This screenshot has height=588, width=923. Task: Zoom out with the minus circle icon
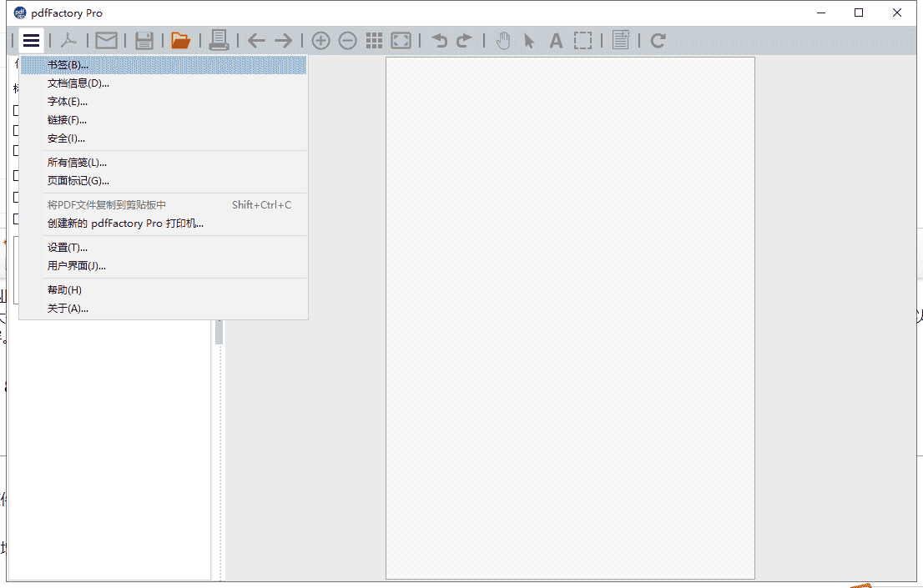pyautogui.click(x=348, y=40)
